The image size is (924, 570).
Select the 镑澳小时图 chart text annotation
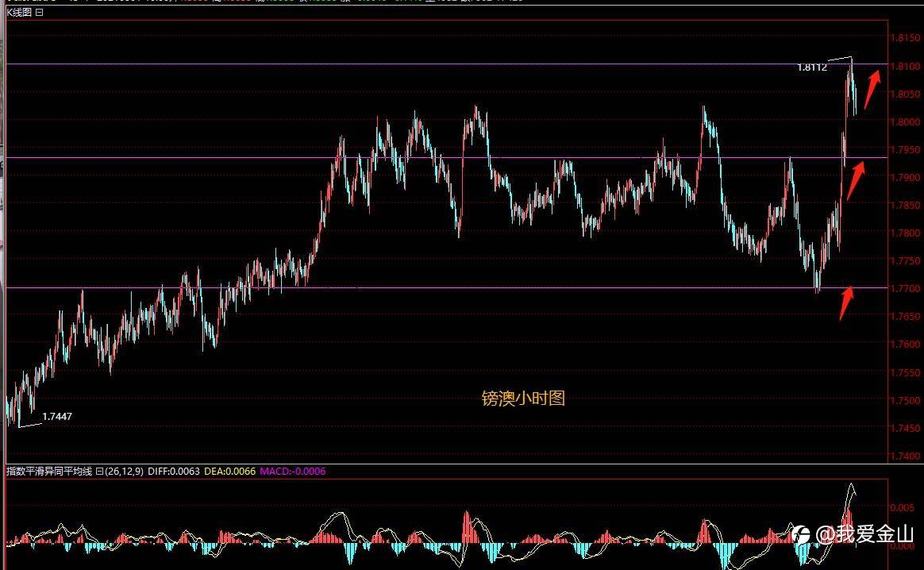tap(523, 399)
